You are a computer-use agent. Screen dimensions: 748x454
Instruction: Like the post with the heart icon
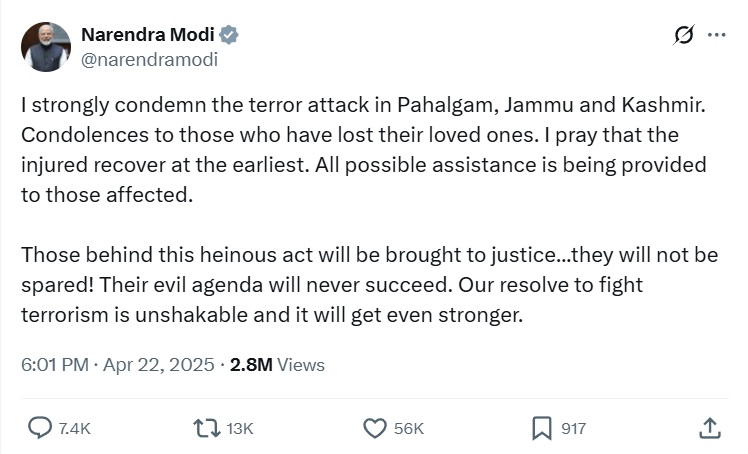[x=374, y=428]
